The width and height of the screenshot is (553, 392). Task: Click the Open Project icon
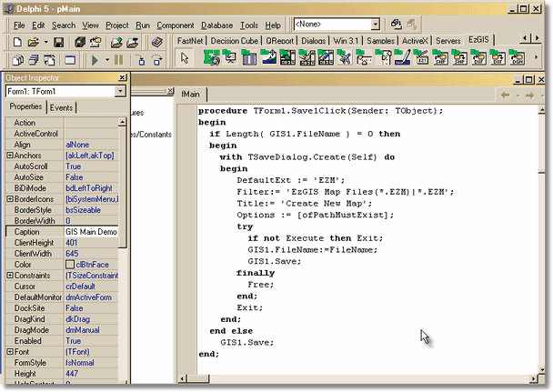point(96,43)
